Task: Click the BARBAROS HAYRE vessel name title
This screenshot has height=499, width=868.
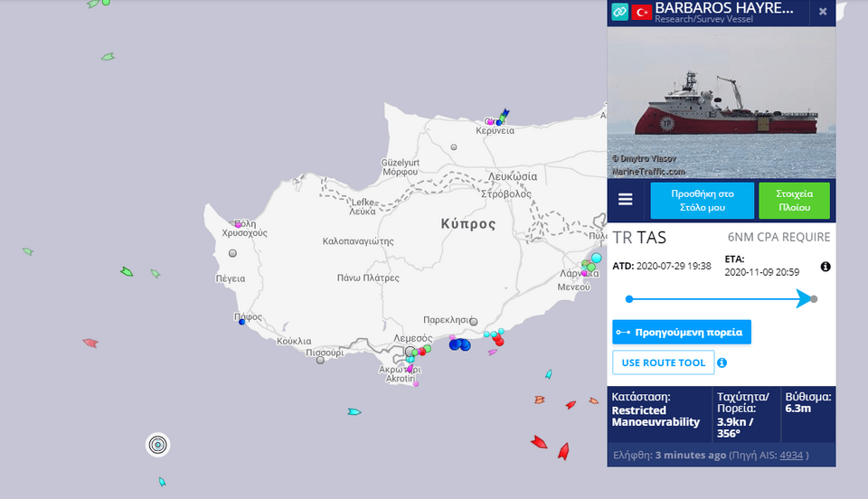Action: coord(724,8)
